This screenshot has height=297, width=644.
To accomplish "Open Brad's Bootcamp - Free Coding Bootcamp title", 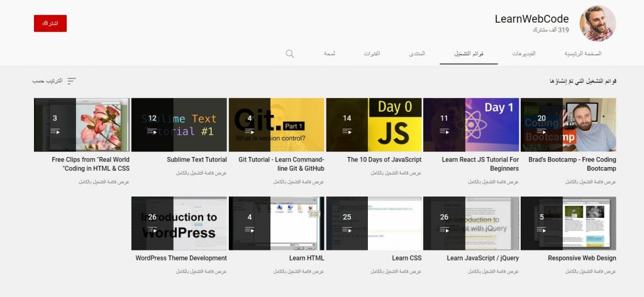I will [572, 164].
